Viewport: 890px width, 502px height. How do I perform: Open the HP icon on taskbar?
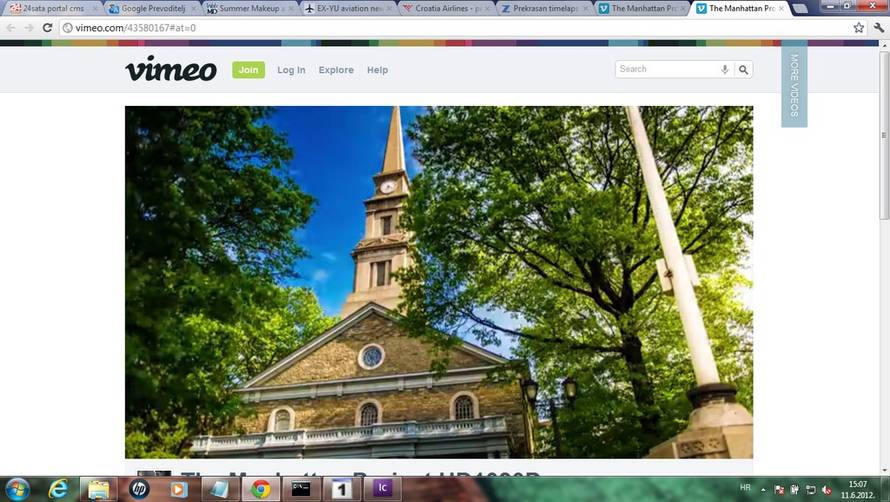coord(138,489)
